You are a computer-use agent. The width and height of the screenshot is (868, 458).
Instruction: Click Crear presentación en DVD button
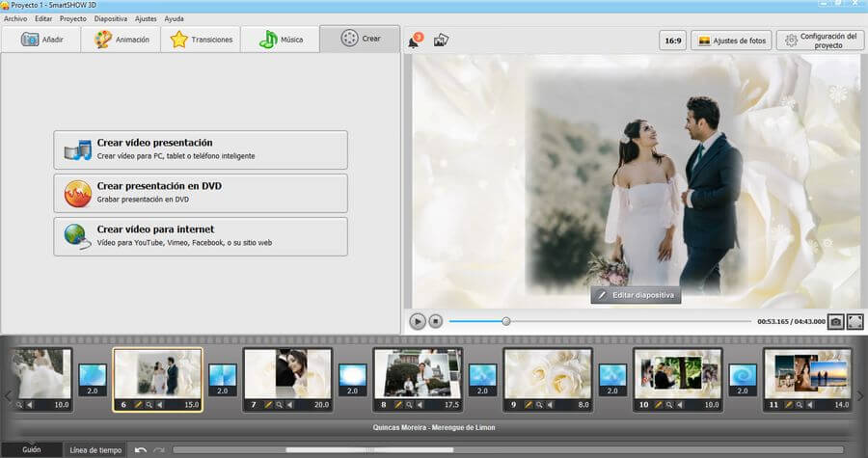201,193
